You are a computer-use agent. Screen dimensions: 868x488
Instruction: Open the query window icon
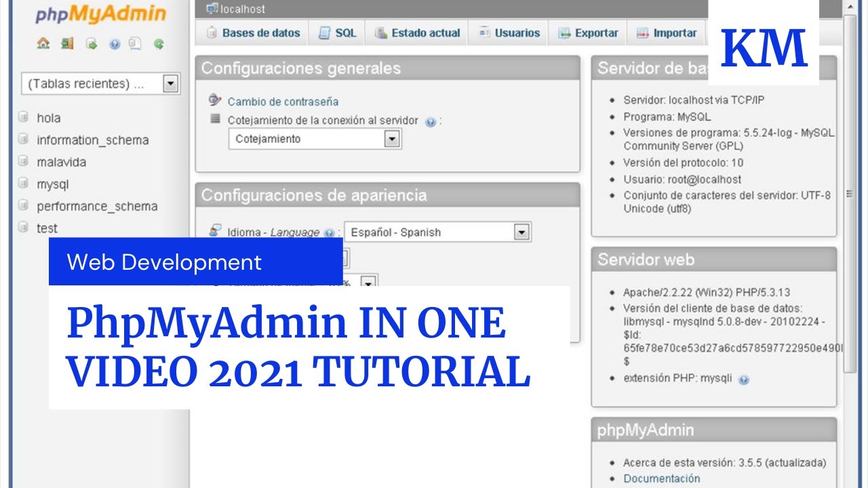[91, 44]
